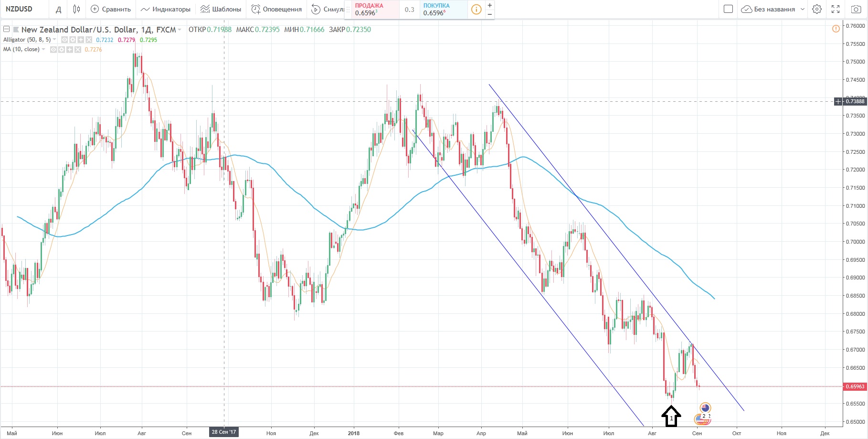
Task: Open the Д timeframe selector
Action: tap(58, 9)
